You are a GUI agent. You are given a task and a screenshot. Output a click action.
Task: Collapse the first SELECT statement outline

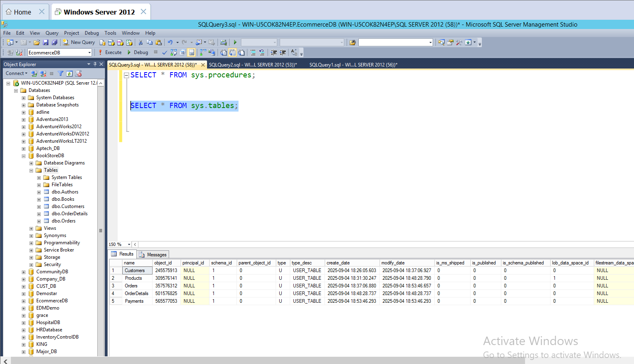point(126,75)
